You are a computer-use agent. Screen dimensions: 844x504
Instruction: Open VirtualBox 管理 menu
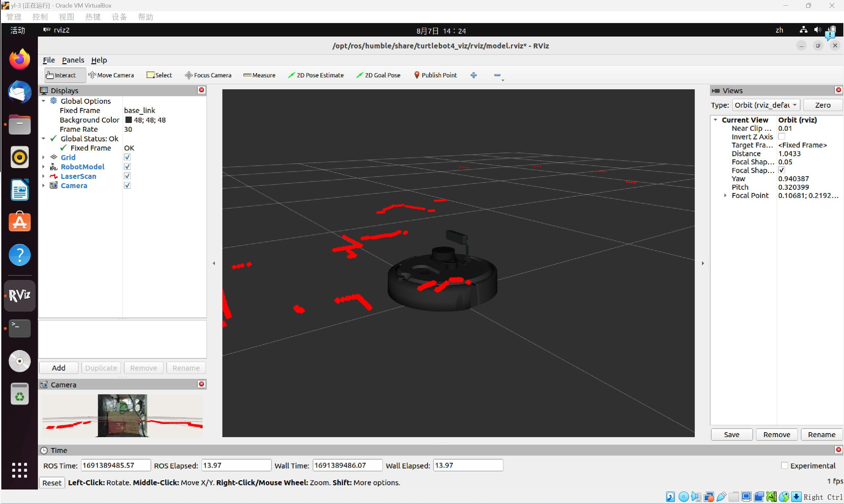(14, 17)
